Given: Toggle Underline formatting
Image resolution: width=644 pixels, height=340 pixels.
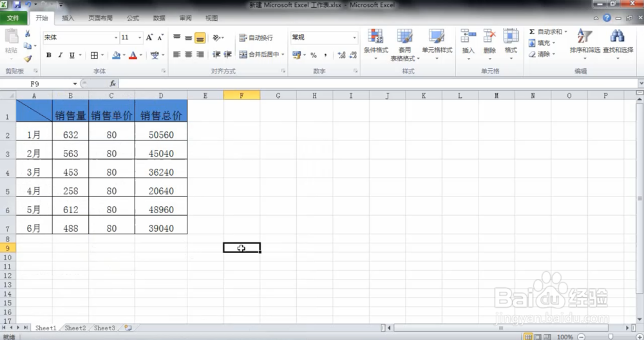Looking at the screenshot, I should 72,55.
